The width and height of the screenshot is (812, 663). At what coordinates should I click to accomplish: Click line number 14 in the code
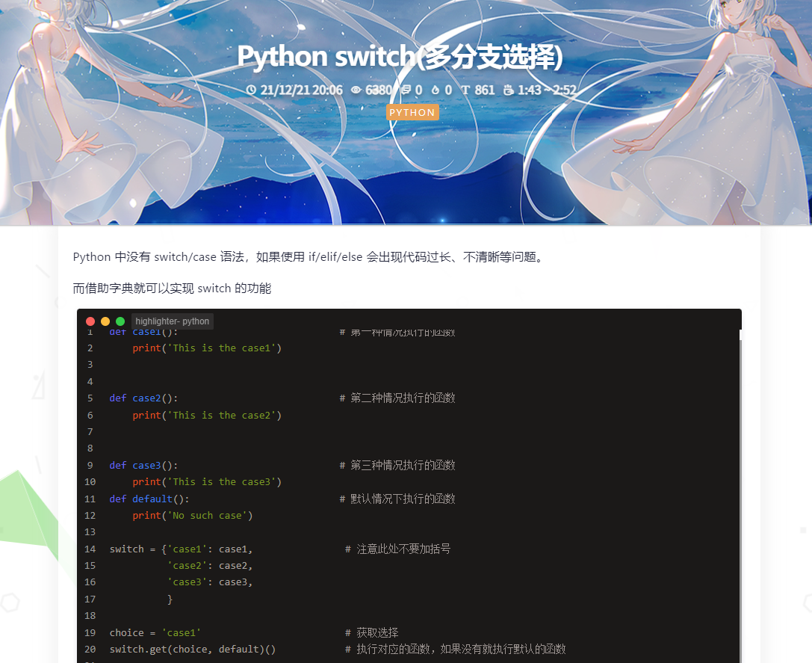[x=90, y=549]
